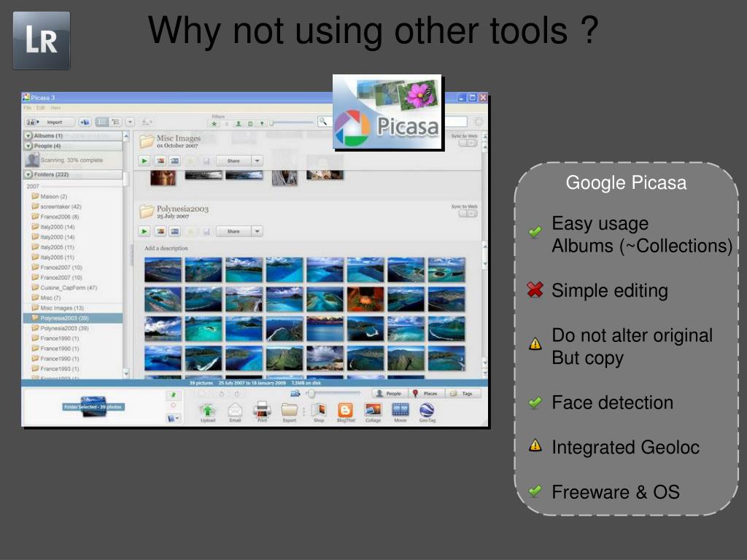The image size is (747, 560).
Task: Click the selected folder thumbnail in the tray
Action: 93,407
